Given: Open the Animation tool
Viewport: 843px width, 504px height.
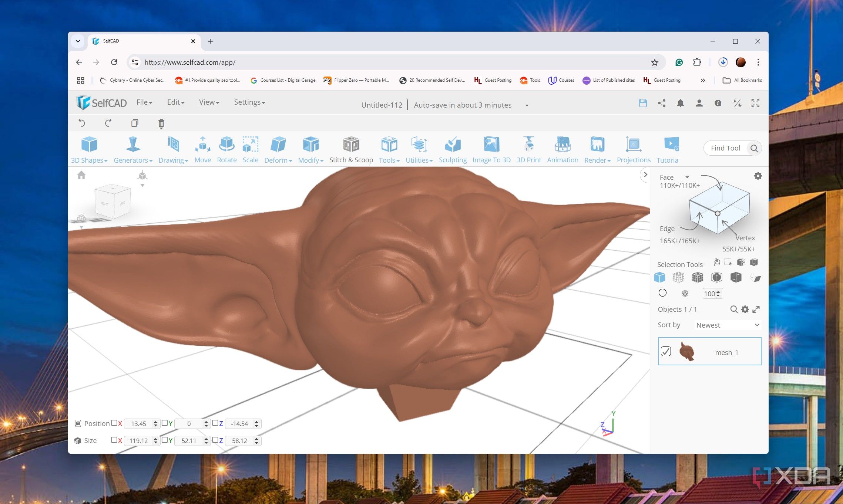Looking at the screenshot, I should tap(562, 150).
